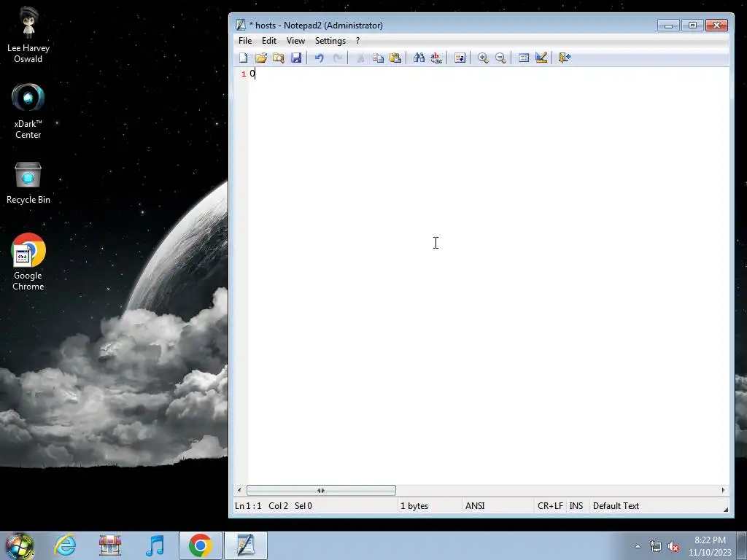
Task: Click inside the text editing area
Action: click(x=488, y=276)
